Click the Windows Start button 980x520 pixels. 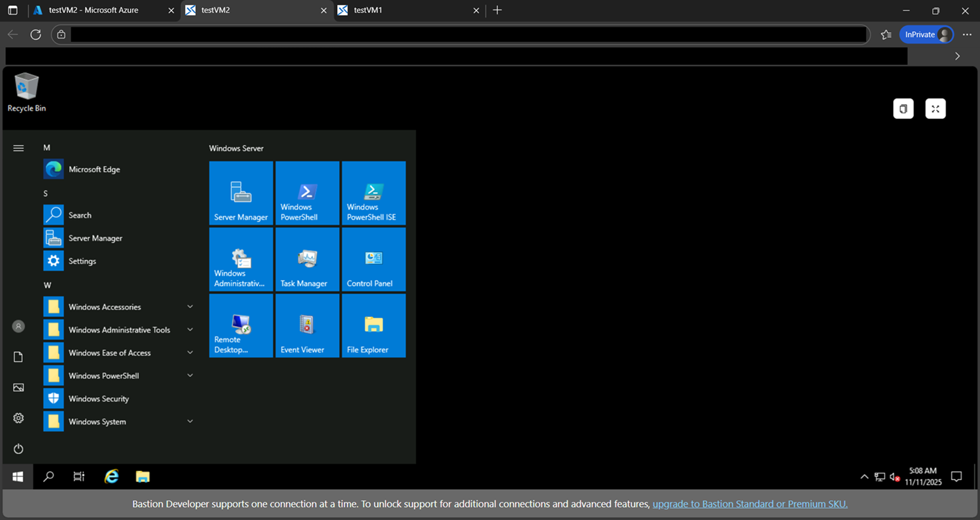tap(18, 477)
